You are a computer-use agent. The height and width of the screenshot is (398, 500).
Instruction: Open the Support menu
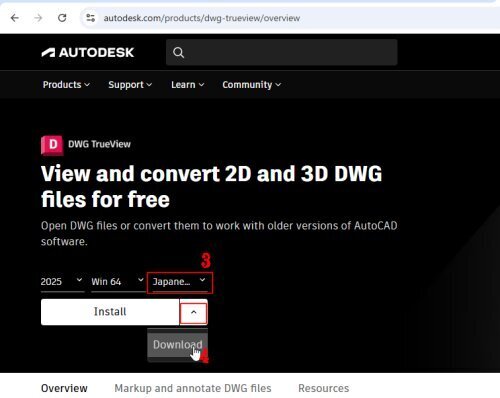pos(130,85)
